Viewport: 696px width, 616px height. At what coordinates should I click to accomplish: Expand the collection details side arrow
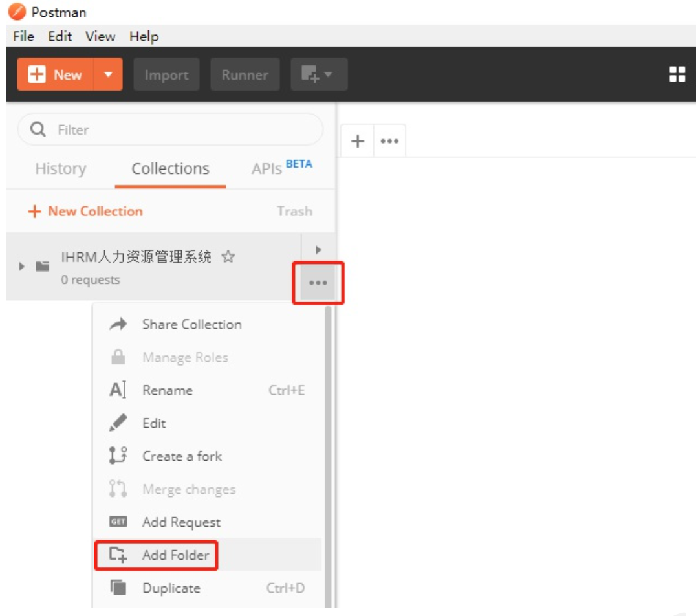click(x=318, y=250)
